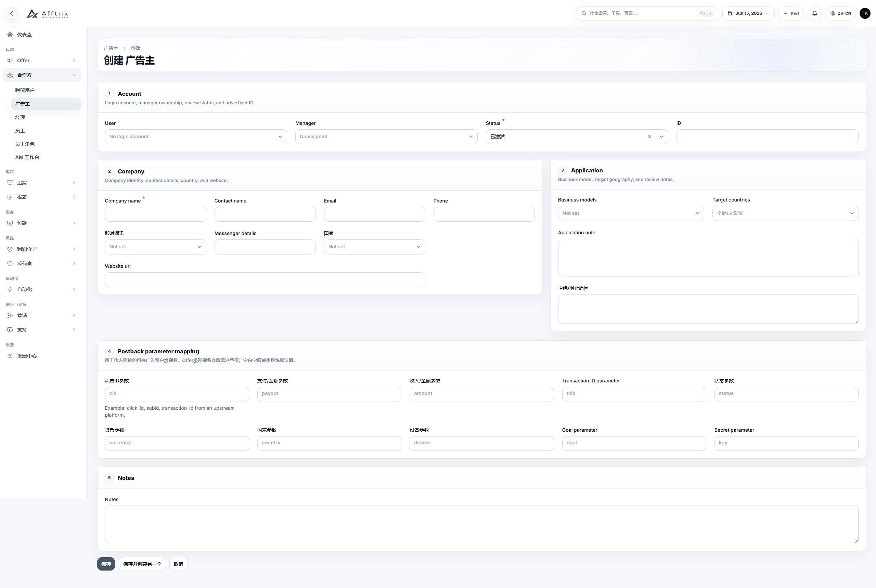876x588 pixels.
Task: Clear the Status field with the X
Action: pyautogui.click(x=650, y=136)
